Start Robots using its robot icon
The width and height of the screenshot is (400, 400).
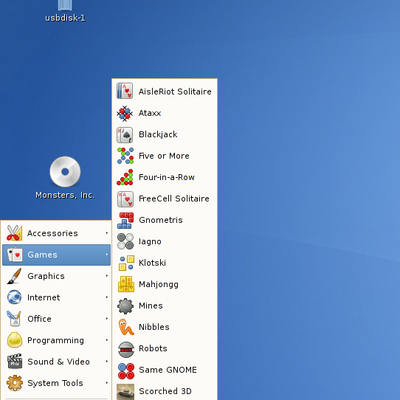pyautogui.click(x=126, y=348)
